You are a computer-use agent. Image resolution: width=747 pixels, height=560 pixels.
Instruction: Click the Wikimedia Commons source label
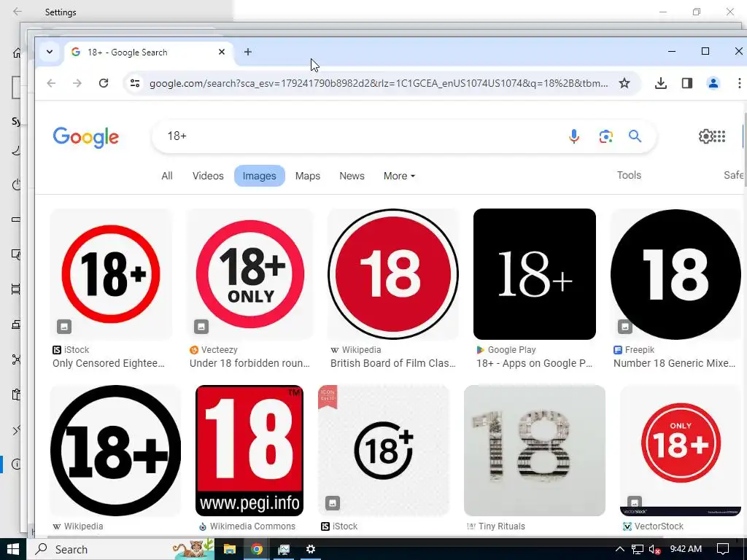point(252,526)
